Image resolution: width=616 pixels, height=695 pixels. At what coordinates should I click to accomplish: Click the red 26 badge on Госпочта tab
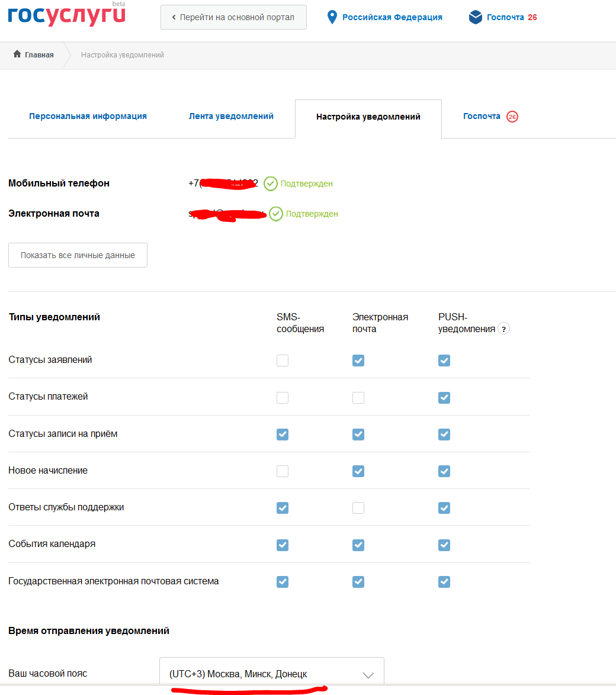(512, 117)
